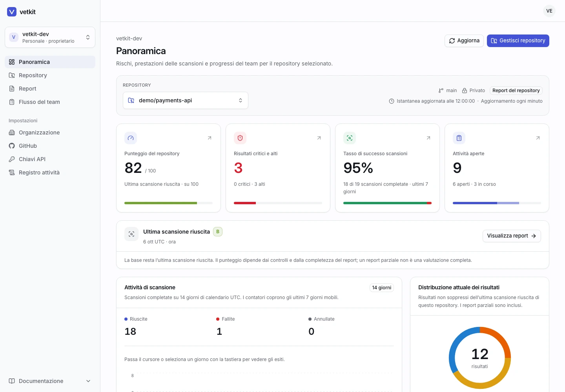The image size is (565, 392).
Task: Open Repository in the sidebar
Action: [50, 75]
